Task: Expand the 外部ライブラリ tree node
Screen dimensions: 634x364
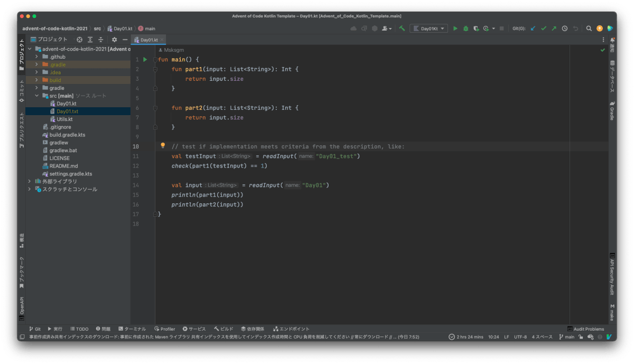Action: pos(29,181)
